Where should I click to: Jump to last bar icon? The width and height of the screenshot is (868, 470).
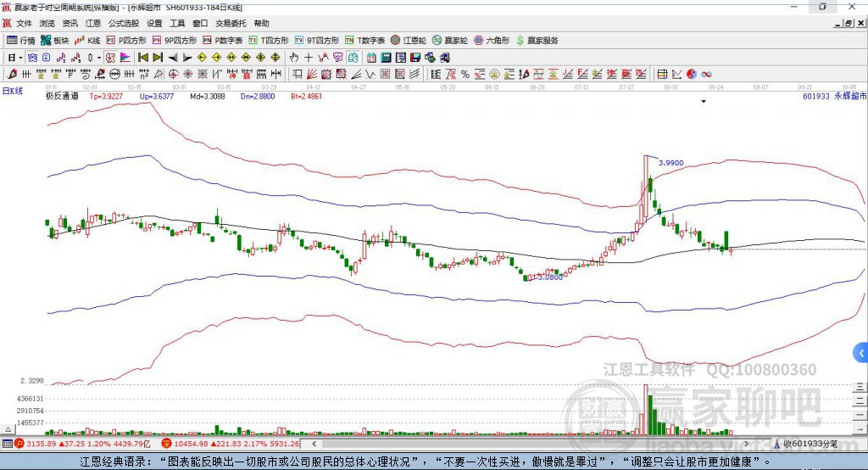click(x=158, y=58)
